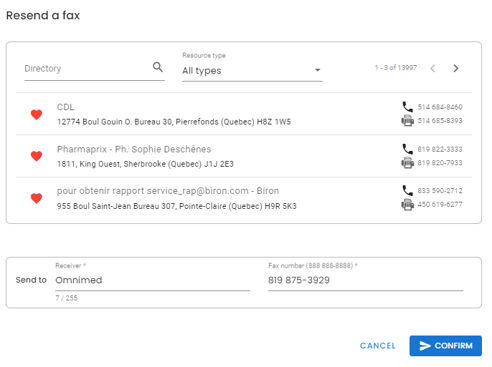
Task: Go to next page of directory results
Action: click(x=456, y=68)
